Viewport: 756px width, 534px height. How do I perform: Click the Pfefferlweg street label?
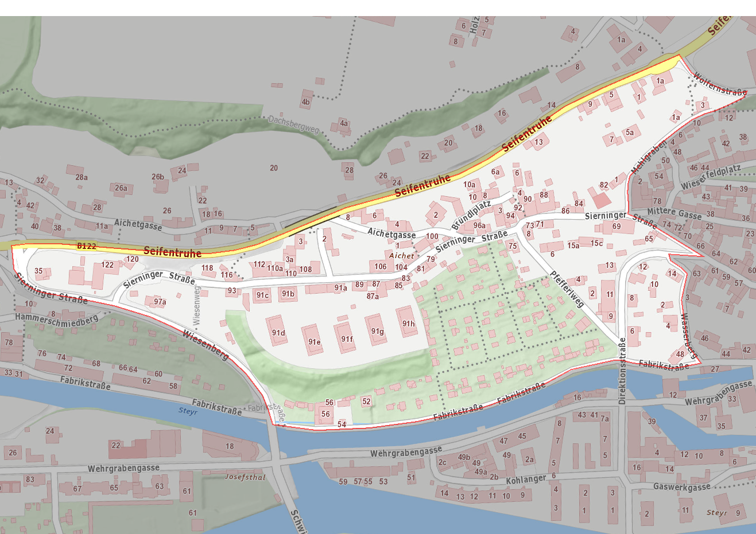(567, 289)
